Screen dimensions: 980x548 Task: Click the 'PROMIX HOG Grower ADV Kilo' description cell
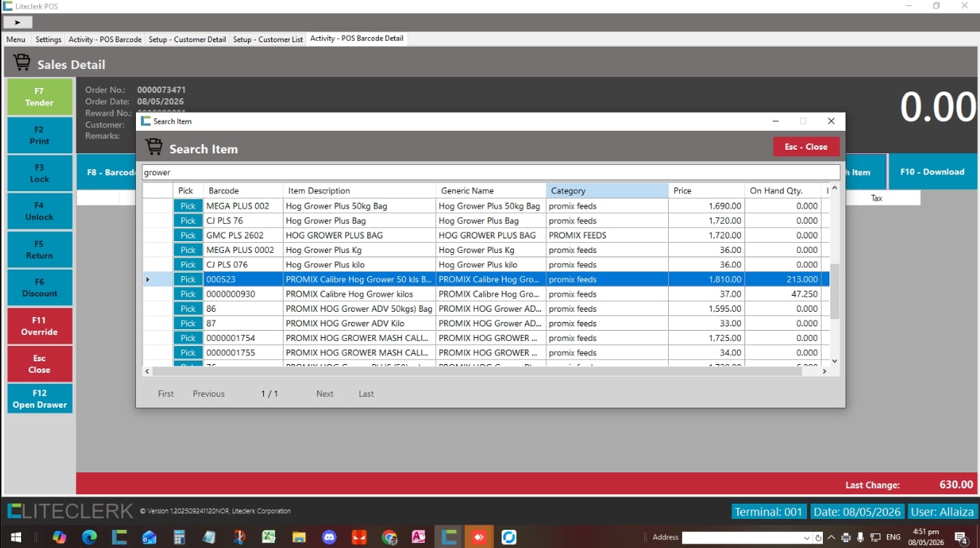[x=359, y=323]
